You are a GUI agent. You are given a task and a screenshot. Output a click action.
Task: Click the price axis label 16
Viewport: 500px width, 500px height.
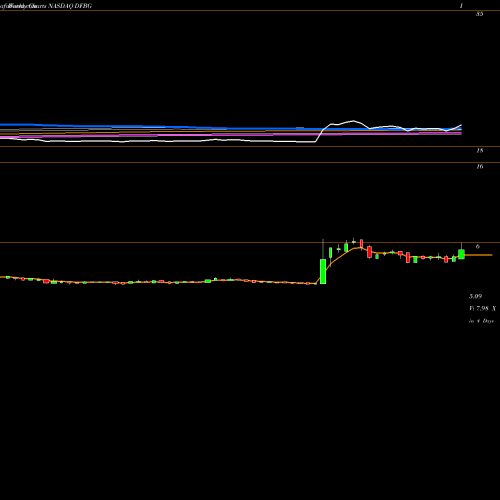(x=479, y=167)
